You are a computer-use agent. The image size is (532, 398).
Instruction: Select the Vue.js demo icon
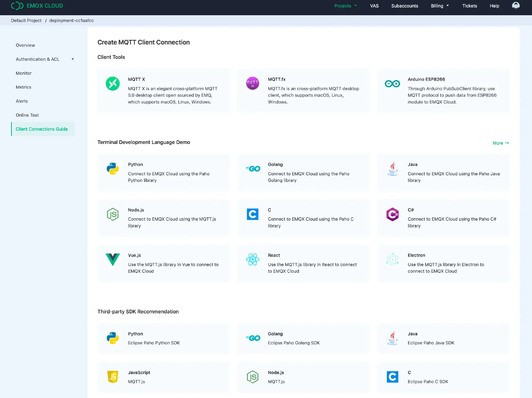click(113, 260)
